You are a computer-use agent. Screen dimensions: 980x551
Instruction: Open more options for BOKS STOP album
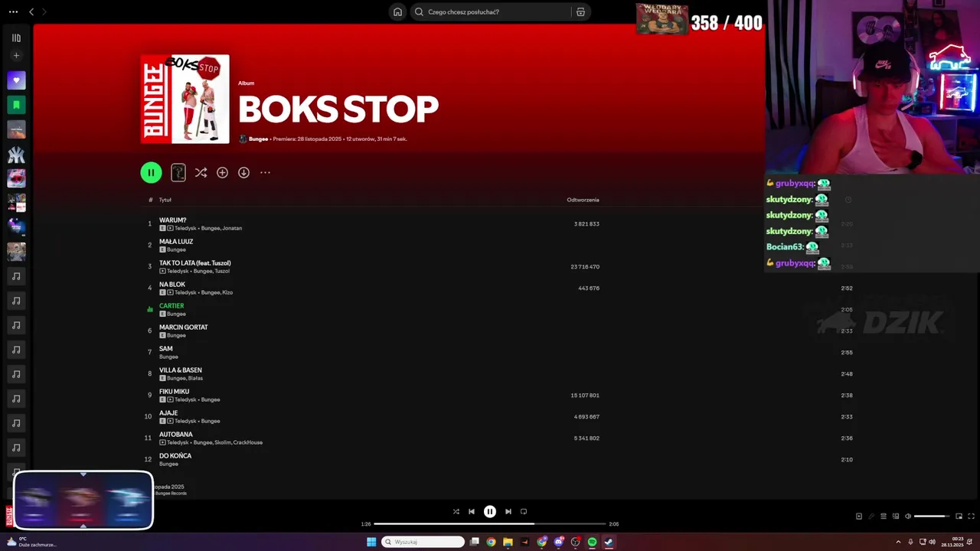click(x=265, y=173)
